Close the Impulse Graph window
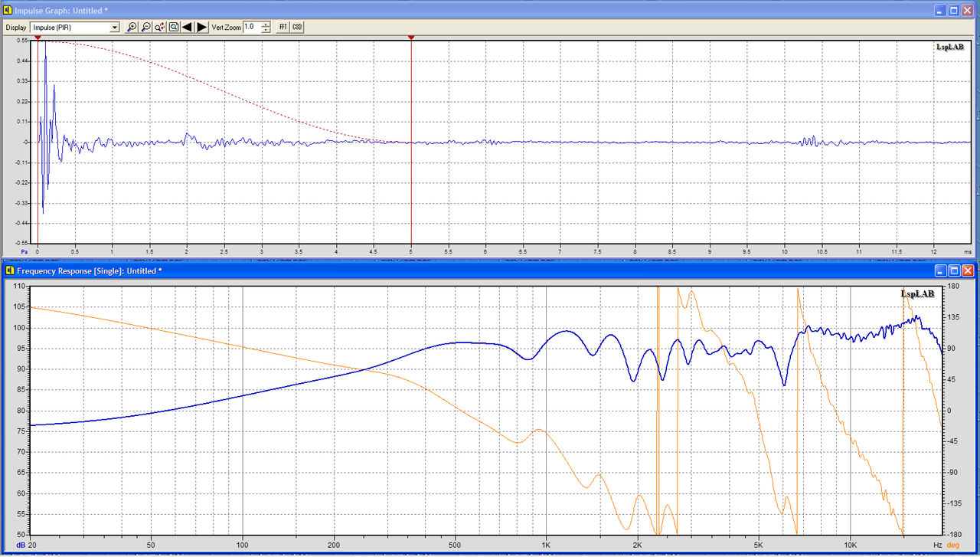 (x=969, y=10)
